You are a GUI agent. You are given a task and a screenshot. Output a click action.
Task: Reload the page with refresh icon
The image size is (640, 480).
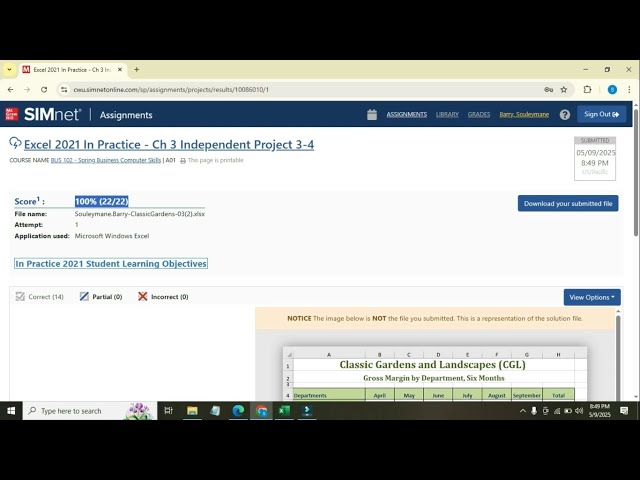pos(44,89)
